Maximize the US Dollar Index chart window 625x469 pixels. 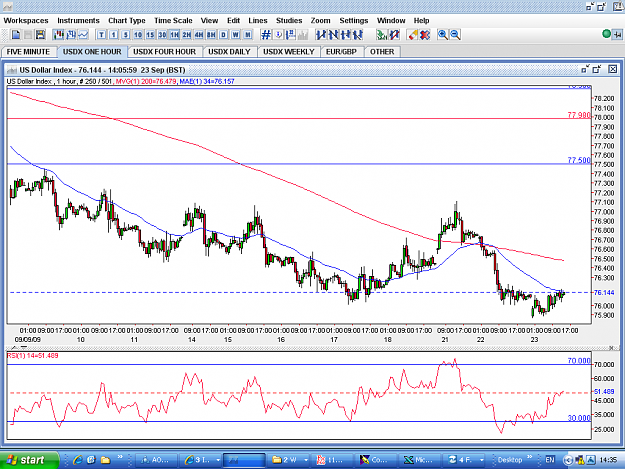pyautogui.click(x=597, y=69)
